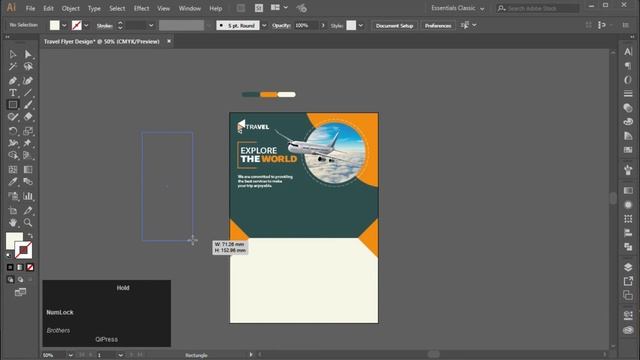Viewport: 640px width, 360px height.
Task: Click control bar fill color swatch
Action: [55, 25]
